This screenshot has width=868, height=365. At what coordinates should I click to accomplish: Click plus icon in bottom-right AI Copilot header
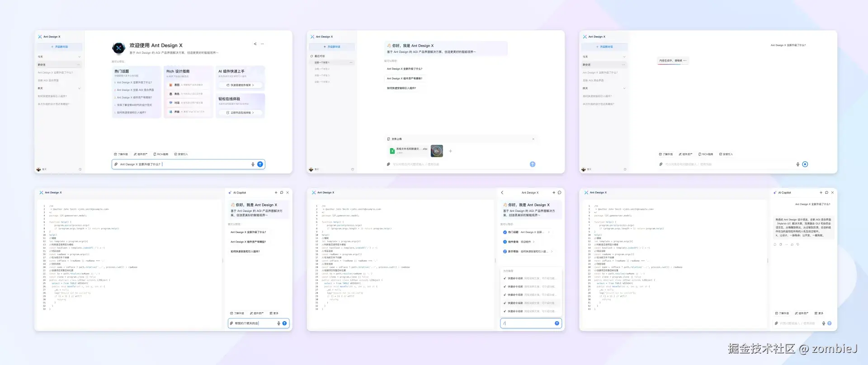[821, 192]
